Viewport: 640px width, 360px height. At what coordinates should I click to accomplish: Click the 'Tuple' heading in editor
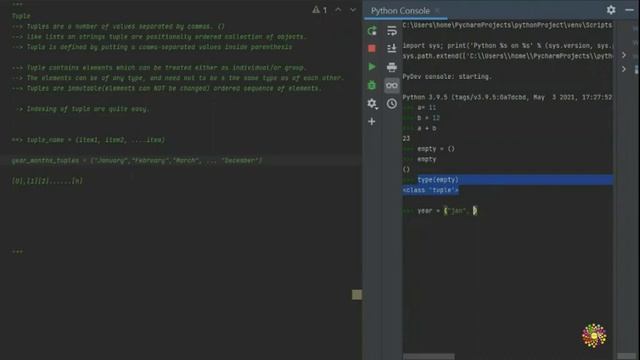point(21,16)
